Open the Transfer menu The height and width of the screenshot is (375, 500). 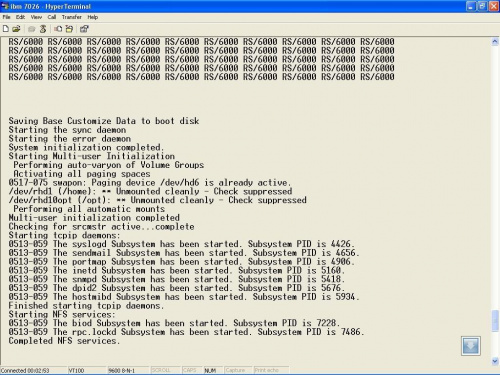click(72, 17)
